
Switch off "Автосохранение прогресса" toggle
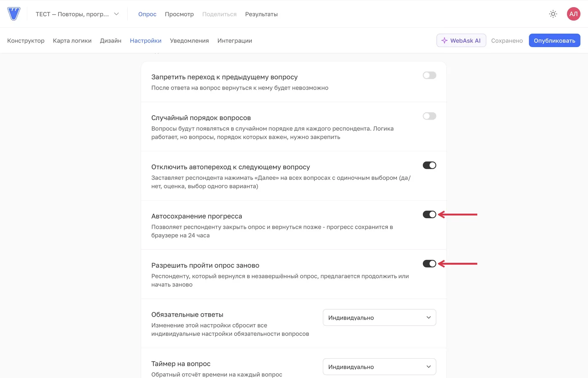(x=430, y=214)
